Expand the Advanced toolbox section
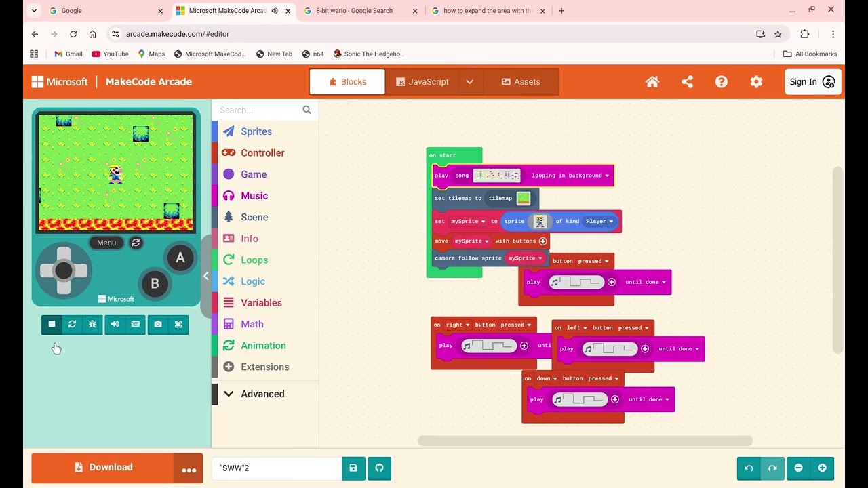The image size is (868, 488). point(262,394)
